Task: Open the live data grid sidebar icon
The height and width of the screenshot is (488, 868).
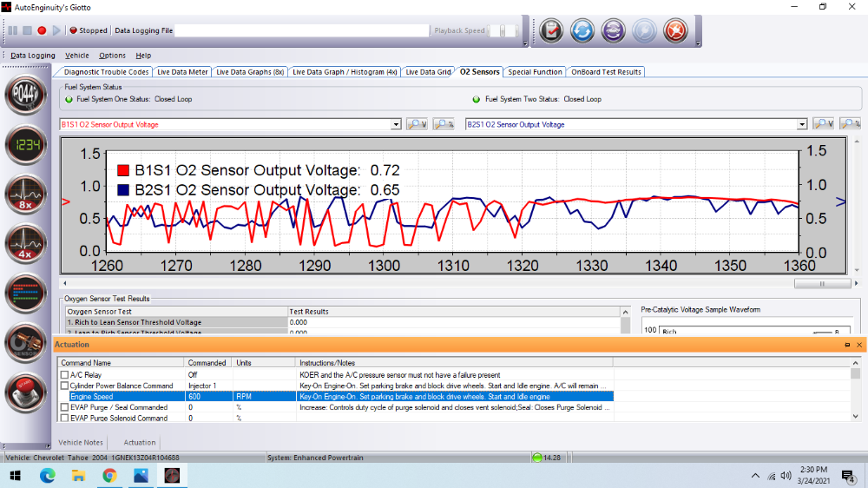Action: (x=26, y=293)
